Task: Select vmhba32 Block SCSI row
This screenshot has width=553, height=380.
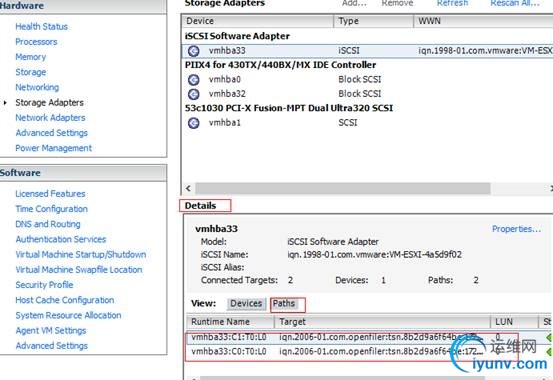Action: [x=367, y=94]
